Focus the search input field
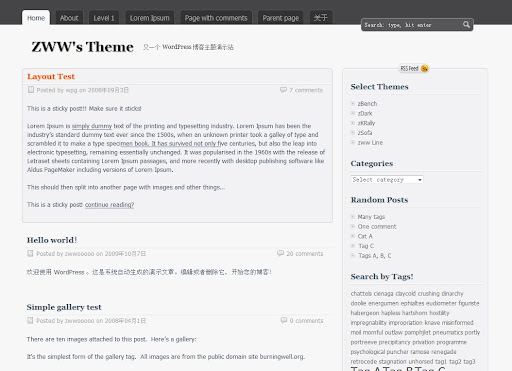This screenshot has height=371, width=512. pos(412,25)
